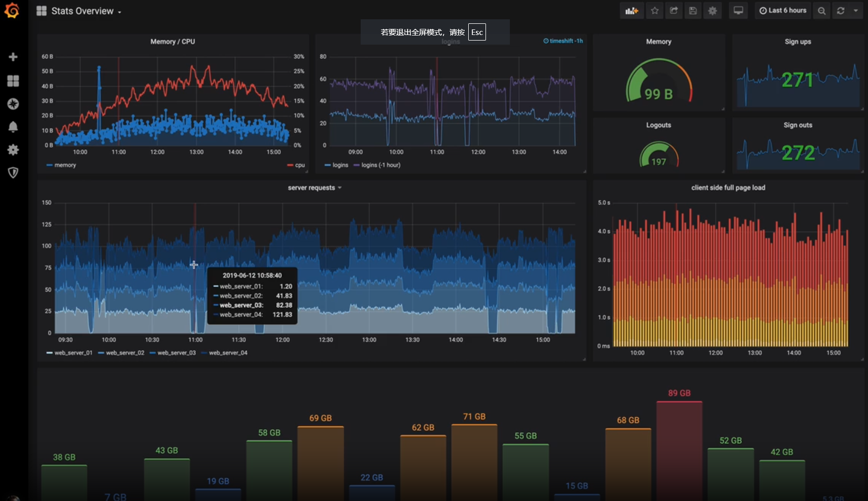868x501 pixels.
Task: Click the Memory gauge panel title
Action: pos(658,42)
